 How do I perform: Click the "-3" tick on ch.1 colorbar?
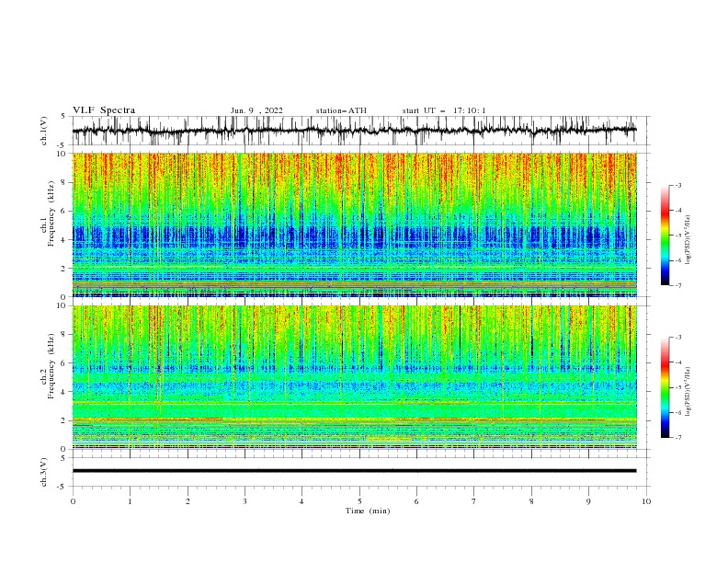[x=678, y=185]
